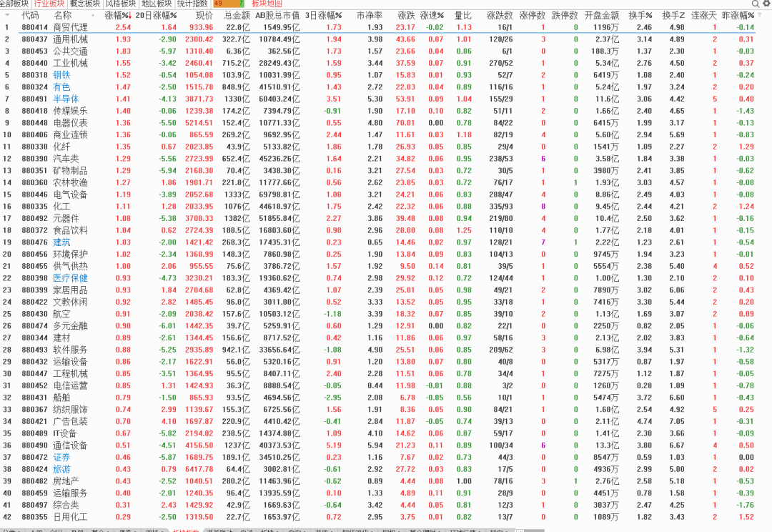Open the 半导体 sector link
This screenshot has width=772, height=532.
(66, 99)
